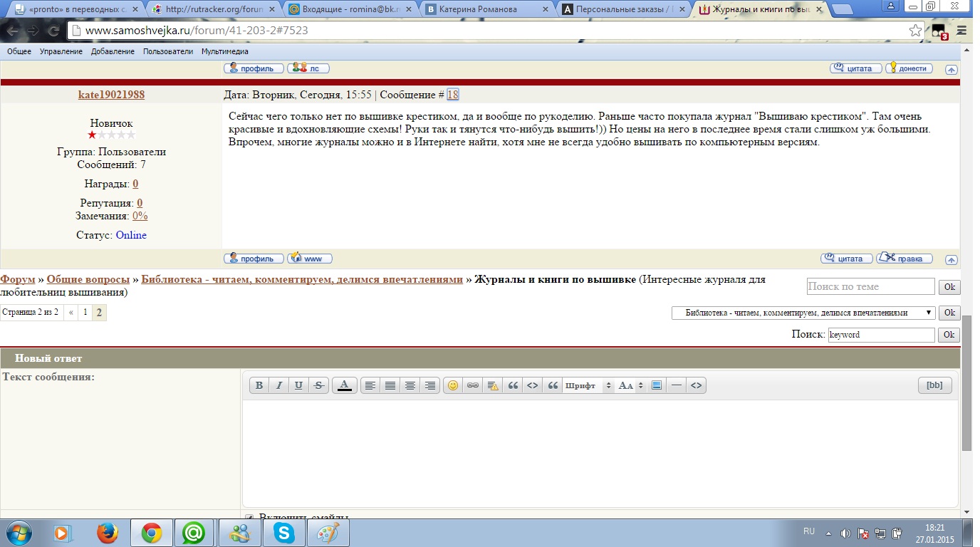Click the цитата button on kate19021988's post
The height and width of the screenshot is (547, 980).
[846, 259]
